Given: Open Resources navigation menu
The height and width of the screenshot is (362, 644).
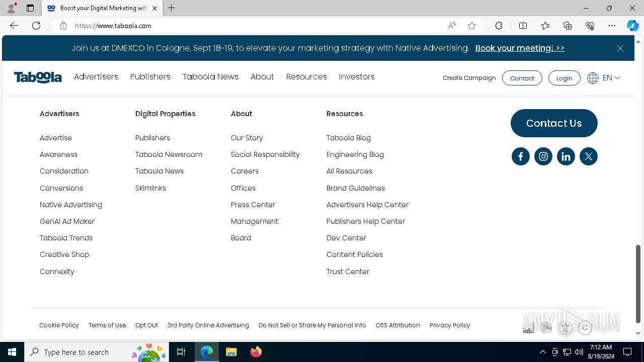Looking at the screenshot, I should [x=306, y=77].
